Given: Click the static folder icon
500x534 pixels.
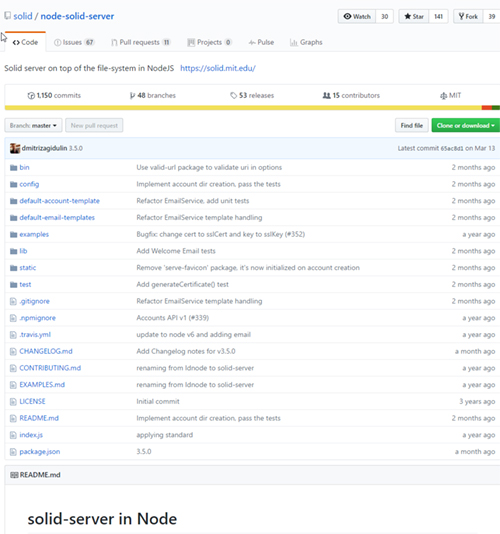Looking at the screenshot, I should coord(13,268).
